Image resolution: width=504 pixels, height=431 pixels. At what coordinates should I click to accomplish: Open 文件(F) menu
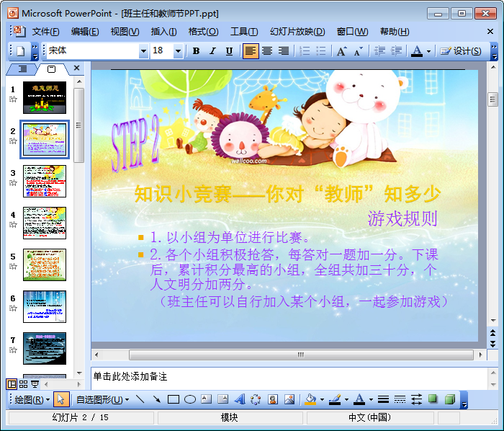coord(45,32)
